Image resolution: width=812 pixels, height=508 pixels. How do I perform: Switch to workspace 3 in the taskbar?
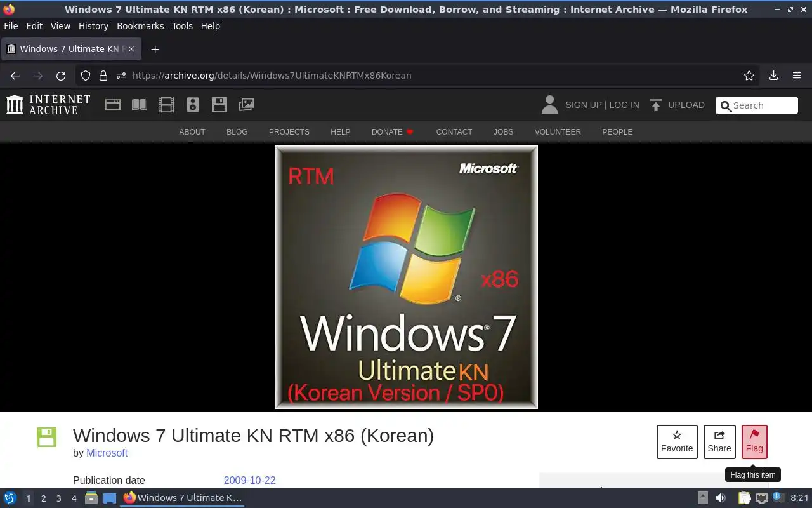pos(58,498)
